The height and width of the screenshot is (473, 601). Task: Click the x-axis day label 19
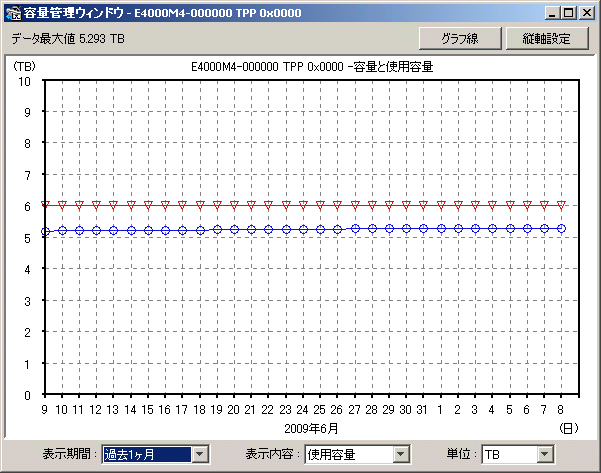[x=217, y=410]
